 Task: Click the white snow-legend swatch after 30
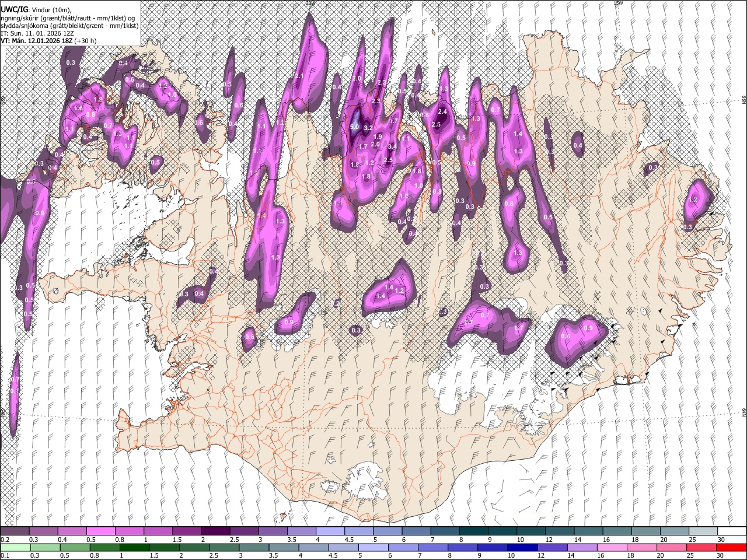(732, 531)
